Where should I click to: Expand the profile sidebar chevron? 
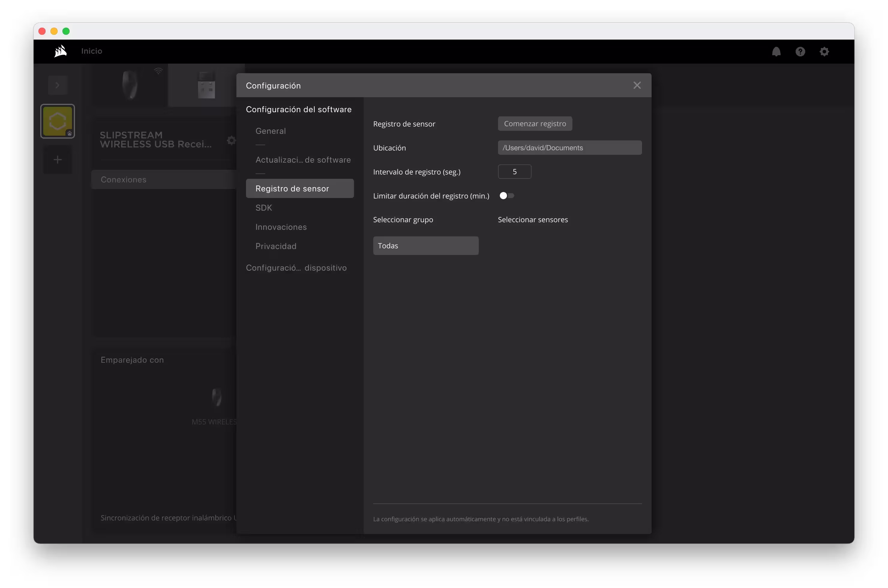point(57,85)
